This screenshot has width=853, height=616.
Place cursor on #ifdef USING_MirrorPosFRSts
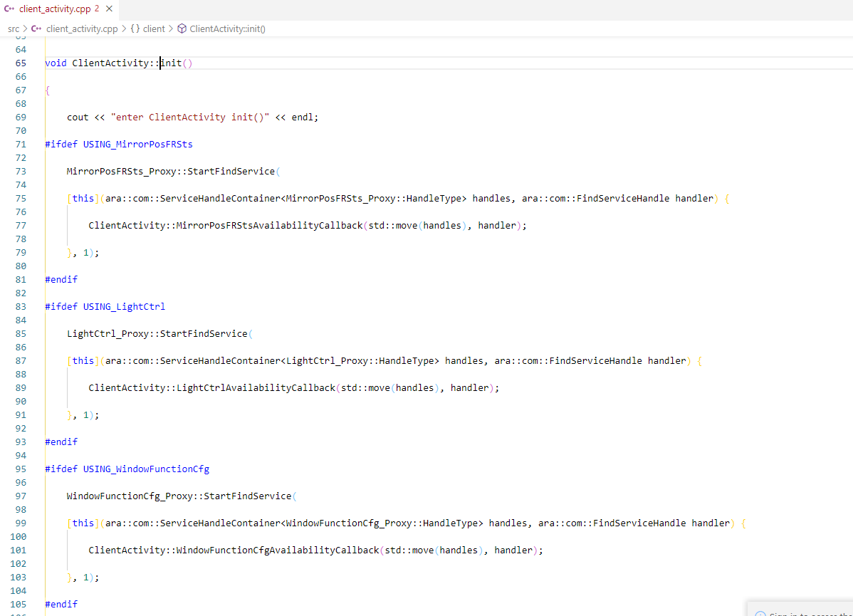(118, 144)
